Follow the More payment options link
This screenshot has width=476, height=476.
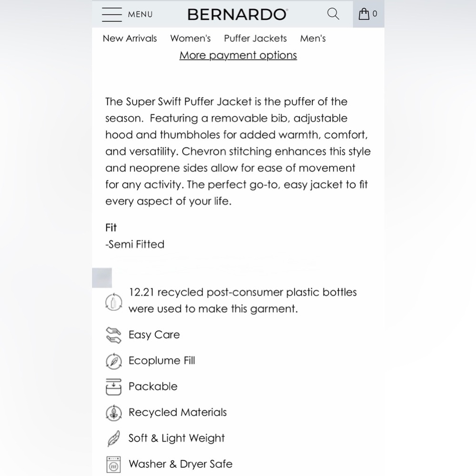coord(238,55)
